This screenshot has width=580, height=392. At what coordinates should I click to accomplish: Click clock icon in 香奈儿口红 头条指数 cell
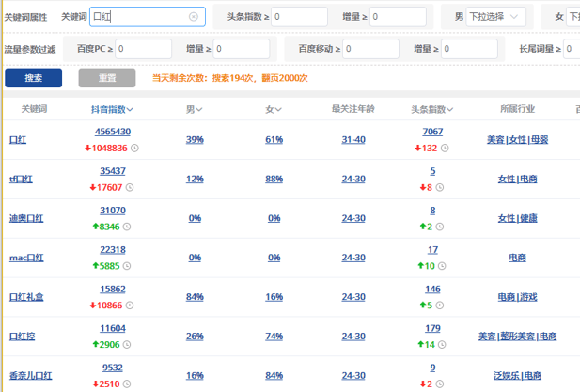point(439,384)
